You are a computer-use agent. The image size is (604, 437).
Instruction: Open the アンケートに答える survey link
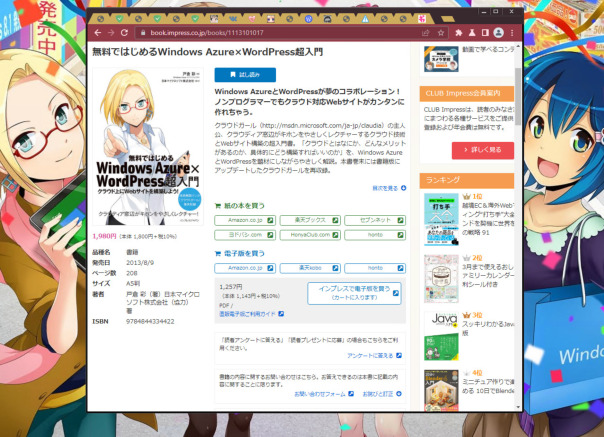[374, 355]
